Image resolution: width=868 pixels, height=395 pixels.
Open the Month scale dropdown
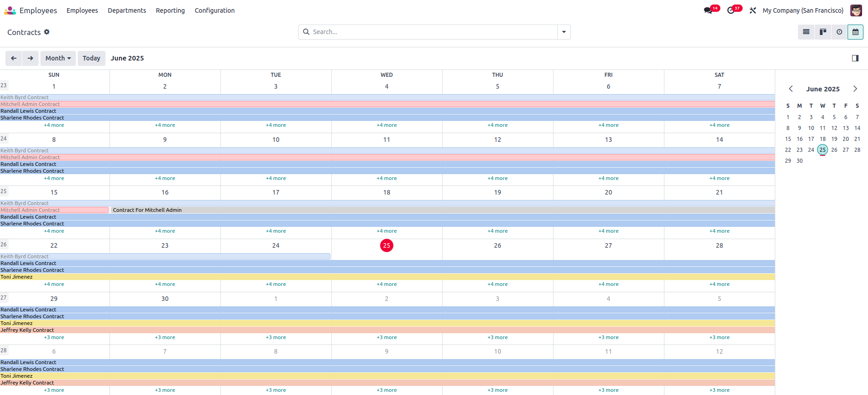[x=58, y=58]
